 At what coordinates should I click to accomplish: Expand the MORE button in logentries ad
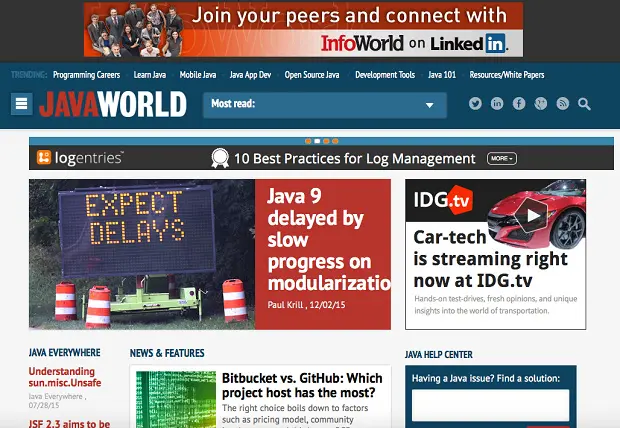(x=502, y=159)
